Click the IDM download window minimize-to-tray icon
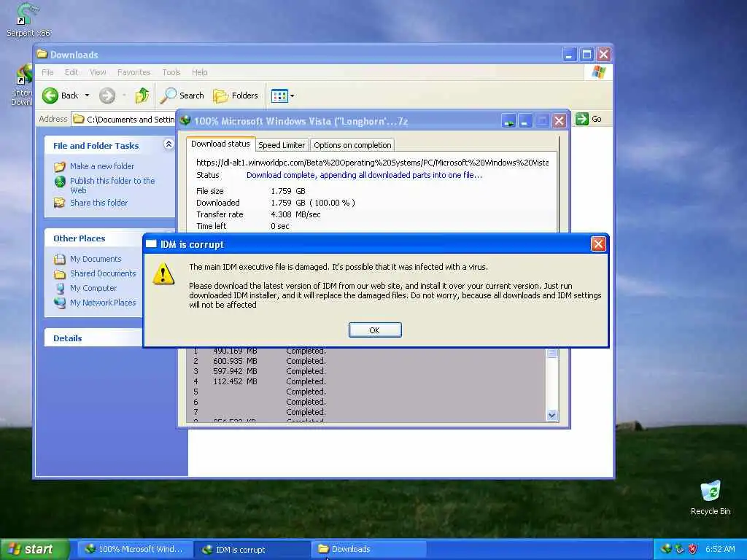The image size is (747, 560). click(508, 121)
